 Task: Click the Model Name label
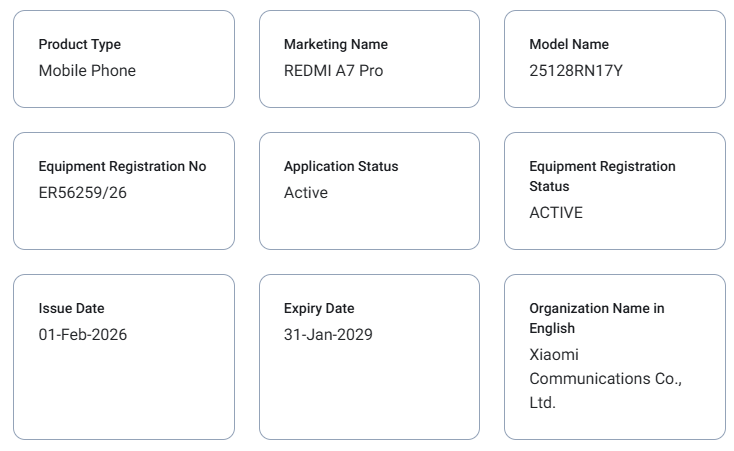pyautogui.click(x=568, y=44)
